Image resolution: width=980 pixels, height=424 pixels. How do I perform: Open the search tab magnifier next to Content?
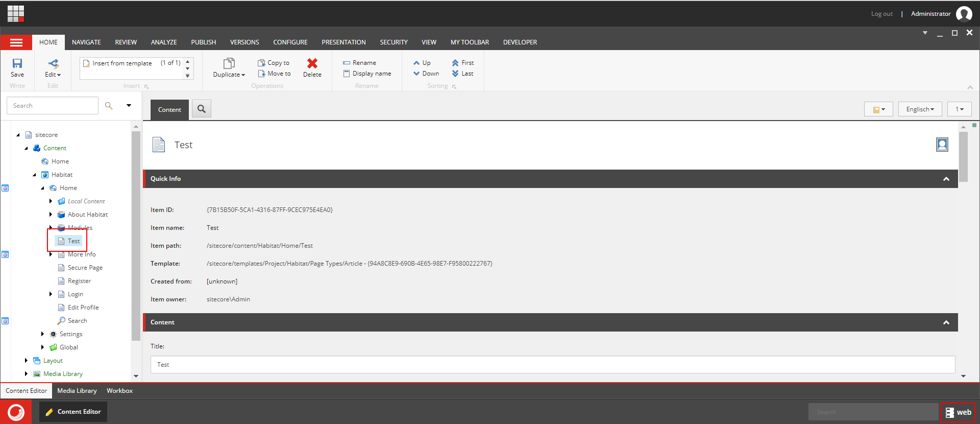tap(202, 109)
